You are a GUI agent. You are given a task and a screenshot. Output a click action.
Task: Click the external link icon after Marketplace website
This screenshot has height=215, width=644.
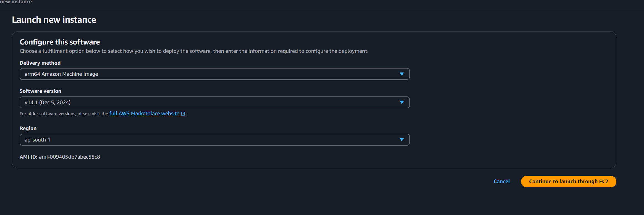coord(183,114)
